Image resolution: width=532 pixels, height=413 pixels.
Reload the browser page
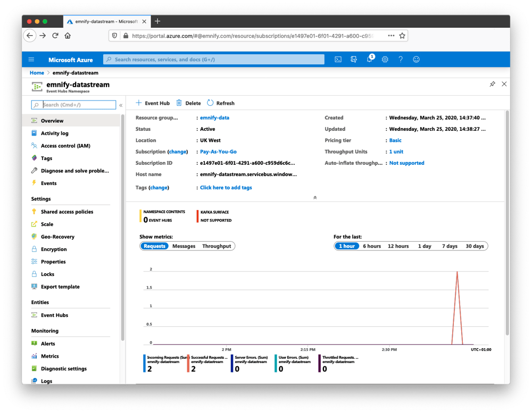tap(55, 36)
